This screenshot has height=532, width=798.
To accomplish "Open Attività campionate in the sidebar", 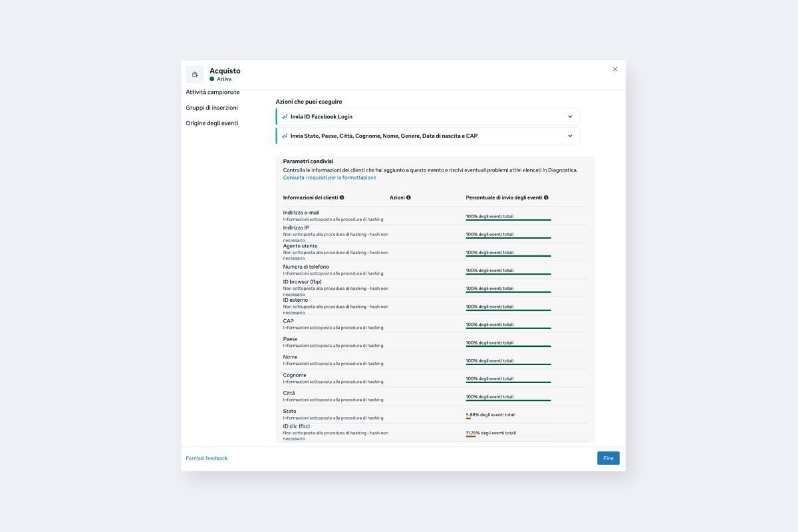I will tap(213, 92).
